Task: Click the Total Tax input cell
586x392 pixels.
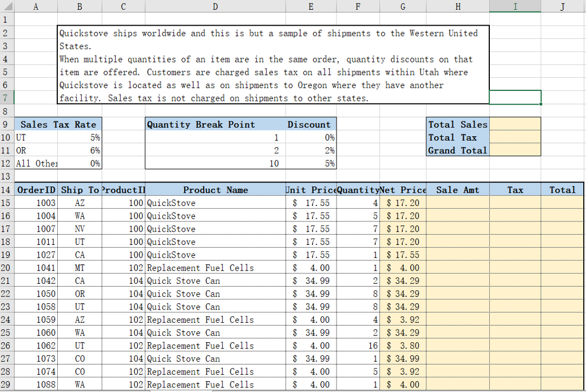Action: point(514,137)
